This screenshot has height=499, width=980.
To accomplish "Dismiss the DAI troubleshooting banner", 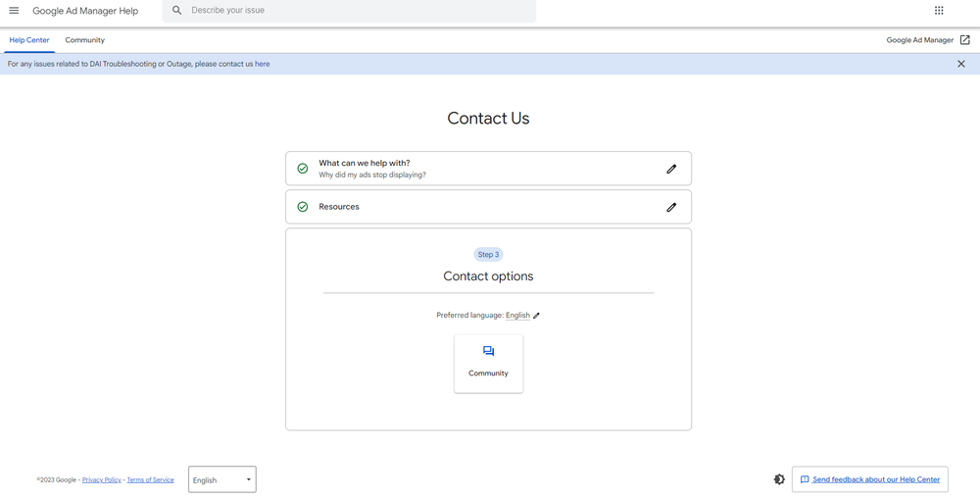I will [960, 64].
